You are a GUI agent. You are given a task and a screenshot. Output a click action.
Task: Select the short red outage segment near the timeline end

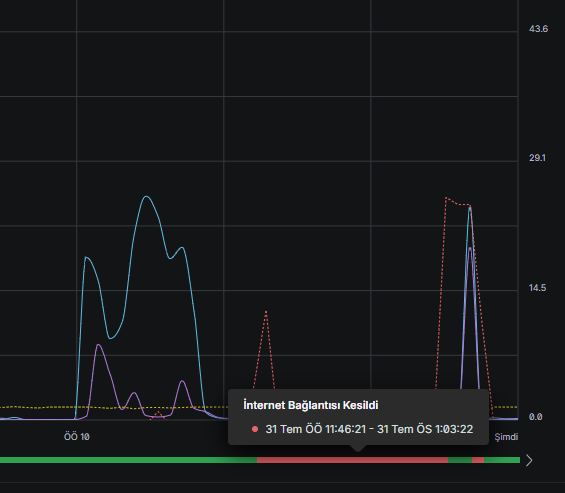478,460
